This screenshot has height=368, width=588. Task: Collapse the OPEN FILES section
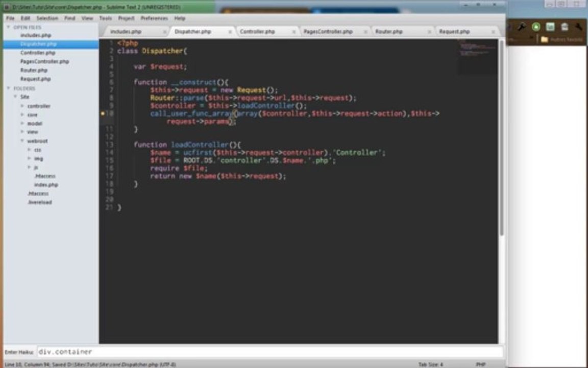point(9,27)
